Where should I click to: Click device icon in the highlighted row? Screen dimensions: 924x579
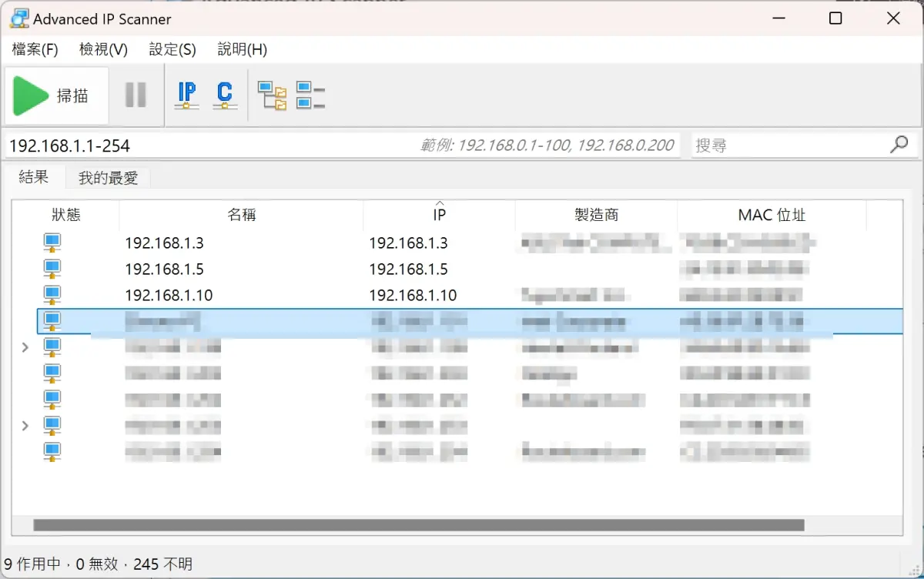(x=52, y=321)
